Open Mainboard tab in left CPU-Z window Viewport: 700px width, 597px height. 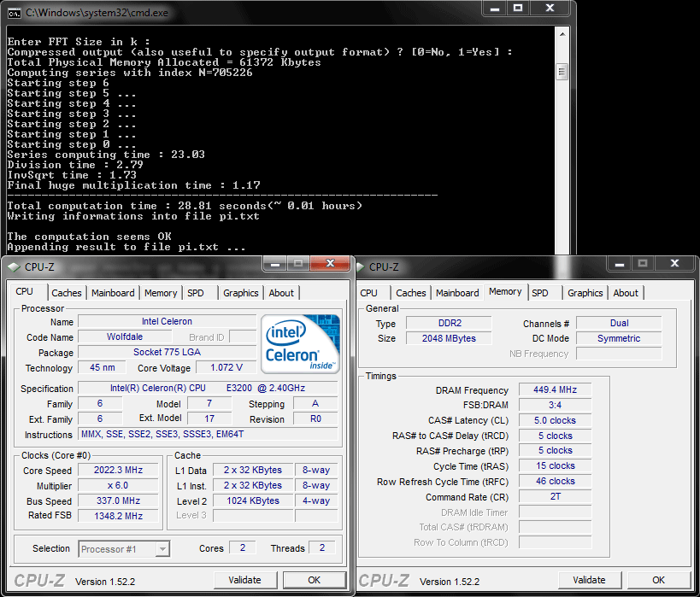click(113, 293)
